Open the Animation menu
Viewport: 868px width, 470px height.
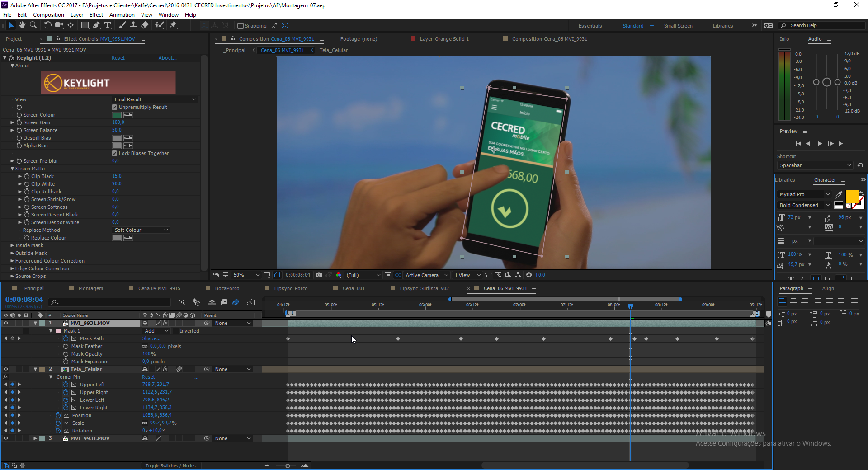tap(122, 15)
